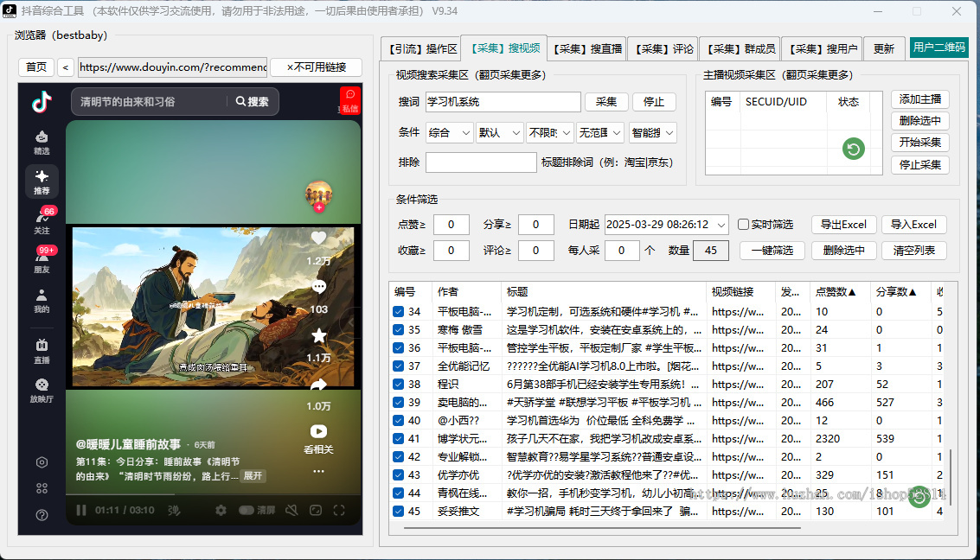Click the Douyin logo icon in the browser
The height and width of the screenshot is (560, 980).
coord(42,101)
